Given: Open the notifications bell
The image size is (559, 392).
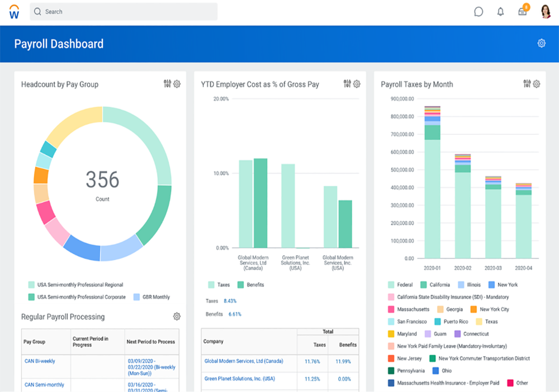Looking at the screenshot, I should point(500,12).
